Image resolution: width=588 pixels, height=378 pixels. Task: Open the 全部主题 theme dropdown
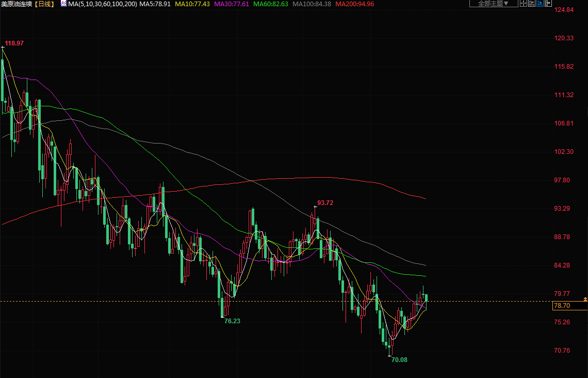[493, 4]
